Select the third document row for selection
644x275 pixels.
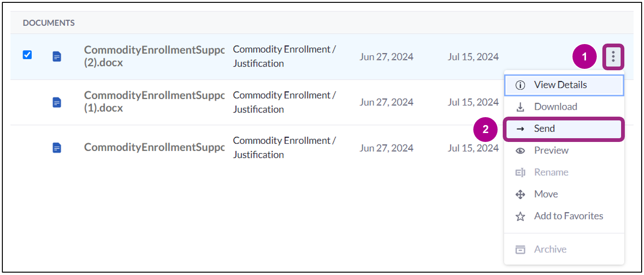pos(27,147)
